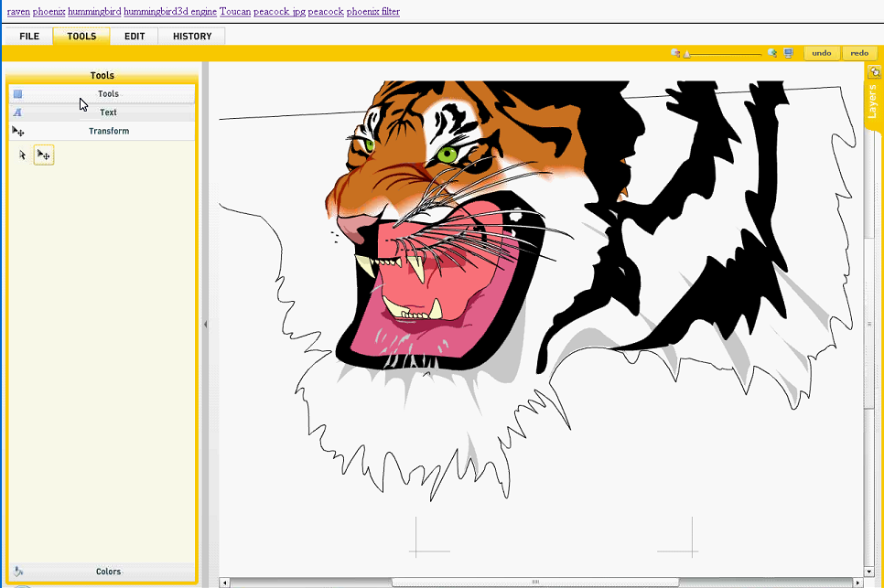Switch to the TOOLS tab
The width and height of the screenshot is (884, 588).
(81, 36)
